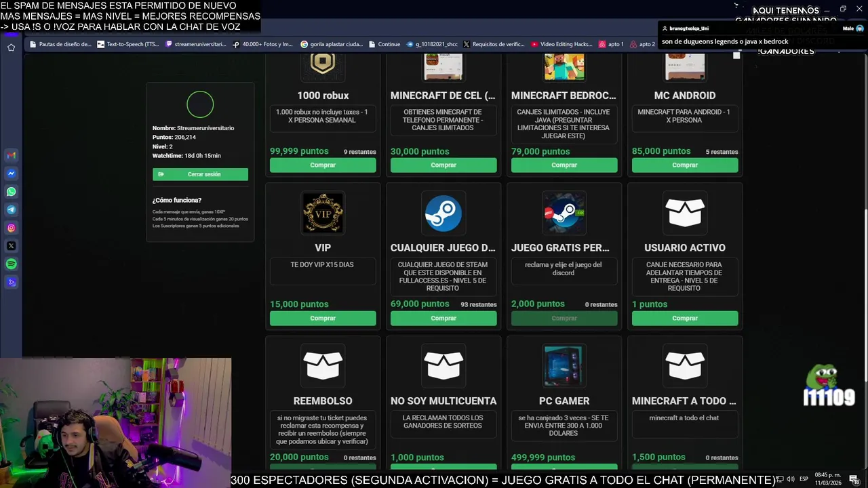868x488 pixels.
Task: Click the page vertical scrollbar
Action: point(865,295)
